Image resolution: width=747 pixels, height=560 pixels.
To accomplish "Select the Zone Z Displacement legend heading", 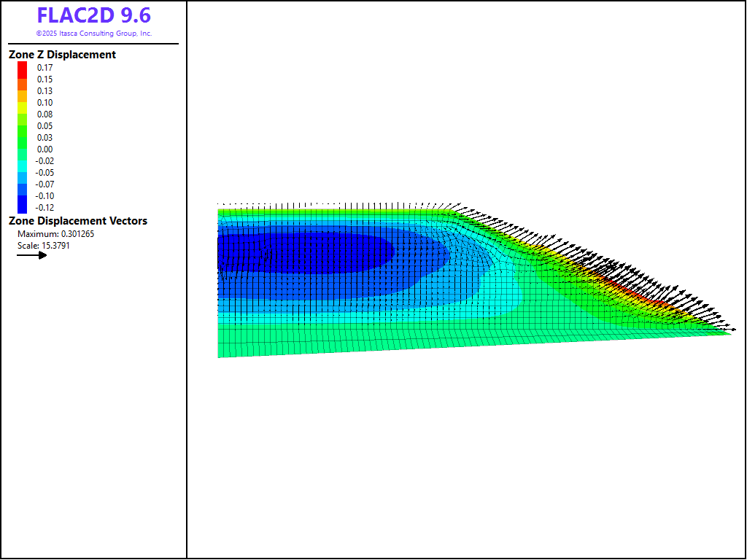I will [62, 55].
